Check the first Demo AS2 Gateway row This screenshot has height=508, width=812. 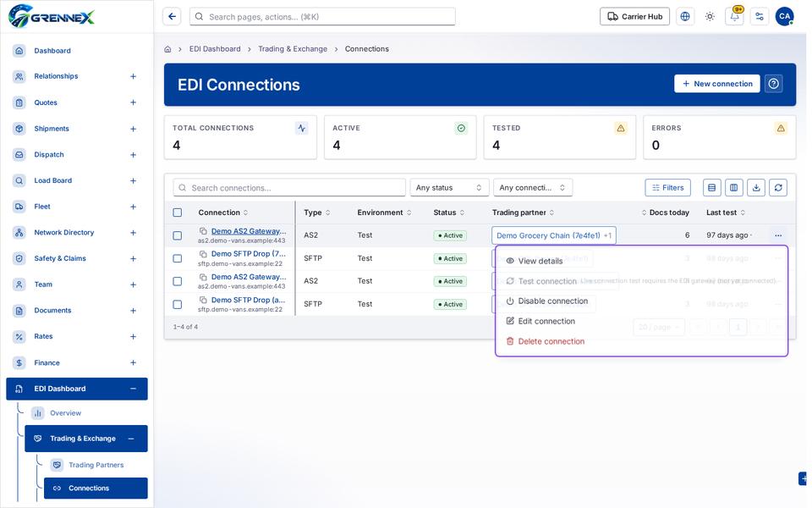click(x=178, y=235)
